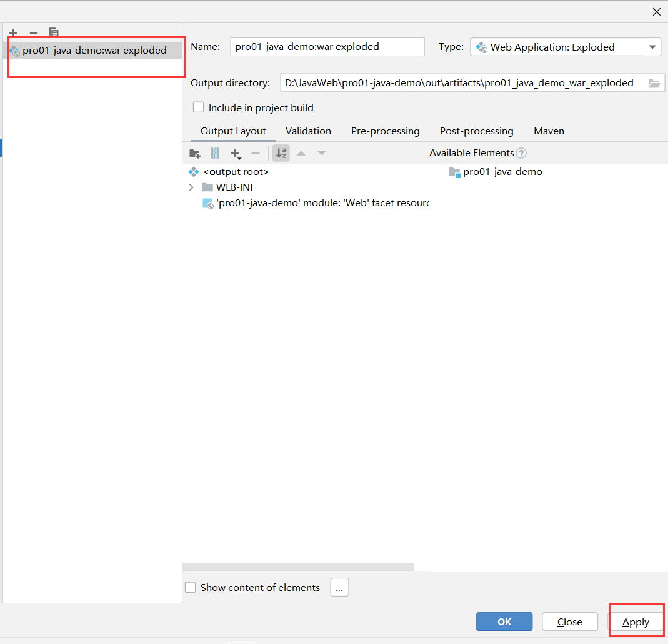Screen dimensions: 668x644
Task: Copy the selected artifact
Action: [x=53, y=32]
